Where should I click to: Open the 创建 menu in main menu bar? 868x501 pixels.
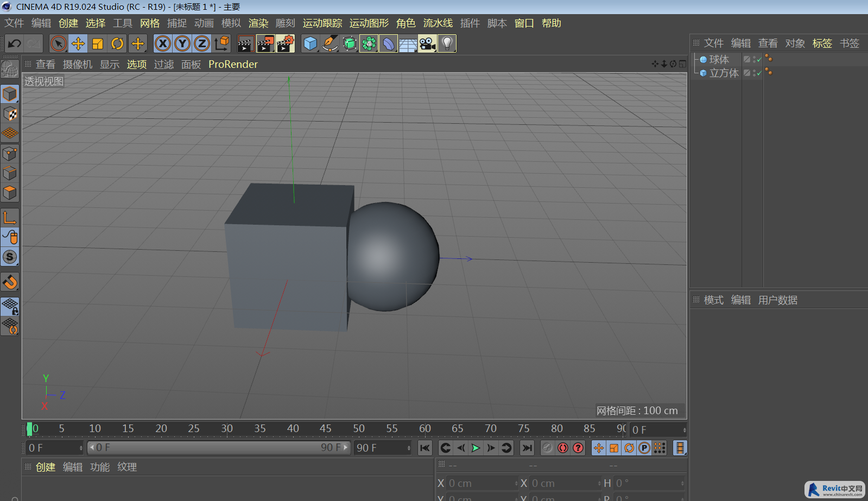tap(68, 23)
